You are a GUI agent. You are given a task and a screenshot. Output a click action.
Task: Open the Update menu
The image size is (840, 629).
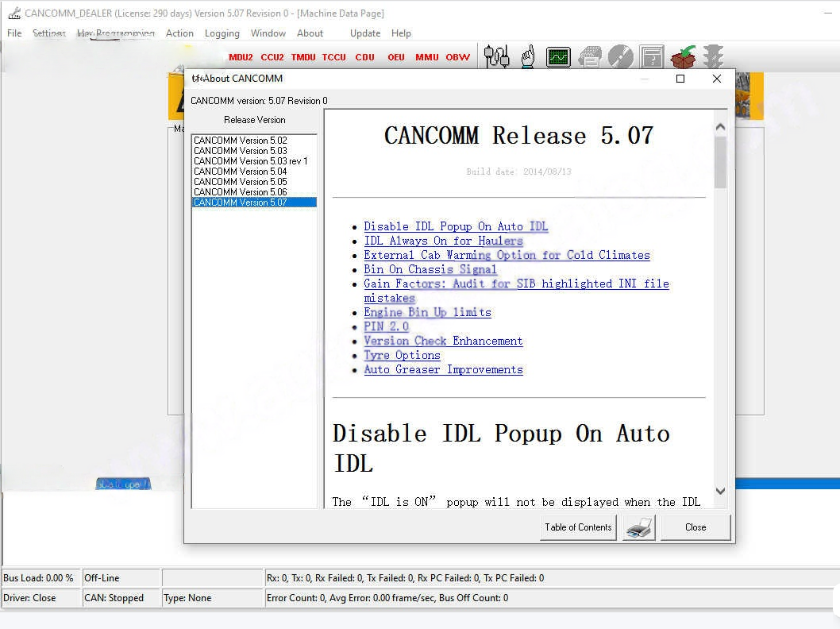click(365, 33)
